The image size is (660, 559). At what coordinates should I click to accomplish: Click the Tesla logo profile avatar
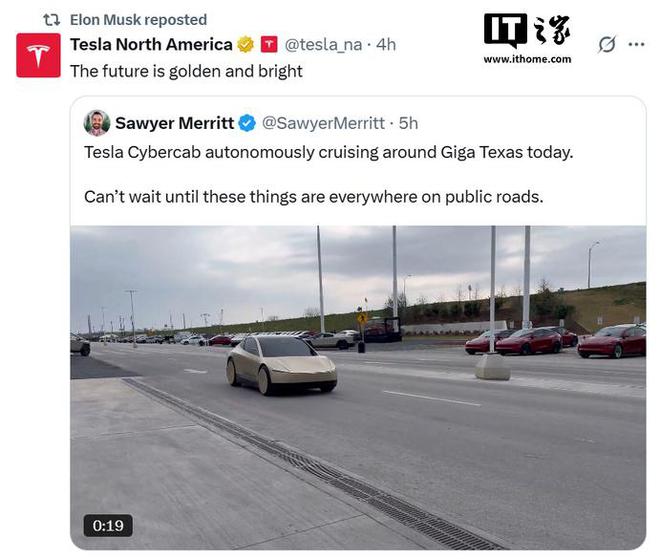pyautogui.click(x=38, y=55)
